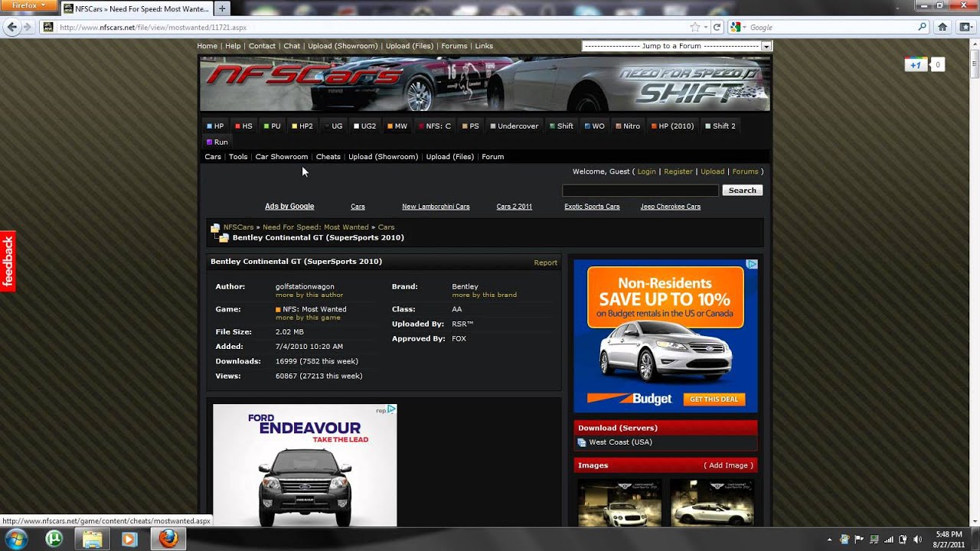Click the Login link
The height and width of the screenshot is (551, 980).
pos(646,171)
